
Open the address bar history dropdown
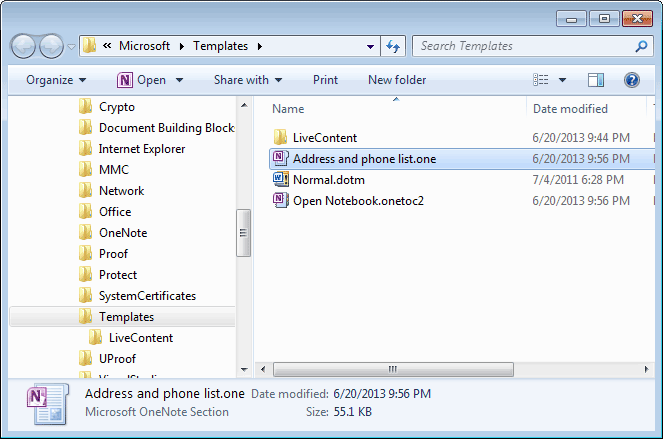tap(370, 47)
